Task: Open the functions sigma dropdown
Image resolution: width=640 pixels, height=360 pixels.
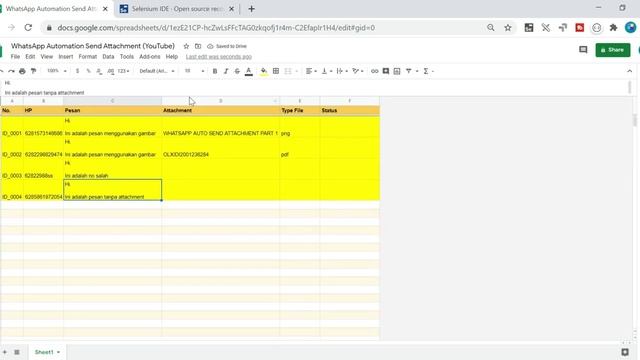Action: click(x=428, y=71)
